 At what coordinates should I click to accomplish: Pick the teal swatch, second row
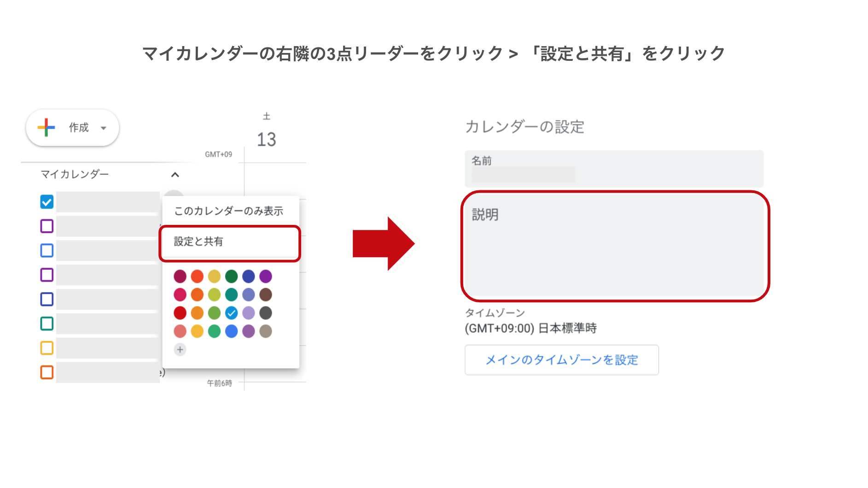pos(232,294)
